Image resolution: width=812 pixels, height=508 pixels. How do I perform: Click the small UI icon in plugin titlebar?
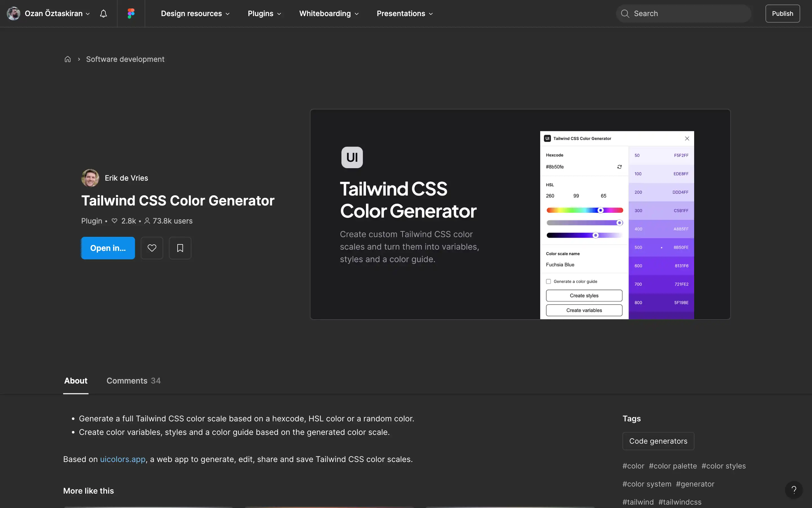pyautogui.click(x=547, y=138)
